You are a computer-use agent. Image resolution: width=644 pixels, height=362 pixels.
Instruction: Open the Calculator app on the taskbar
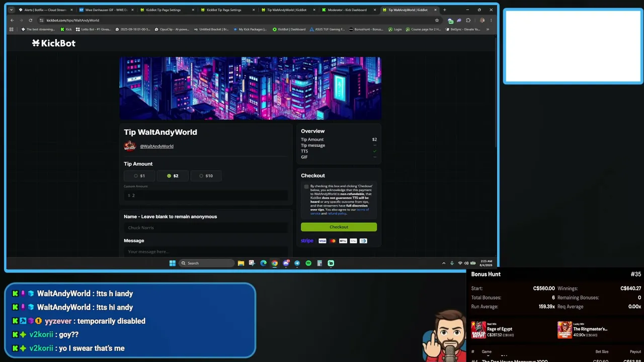pyautogui.click(x=319, y=263)
